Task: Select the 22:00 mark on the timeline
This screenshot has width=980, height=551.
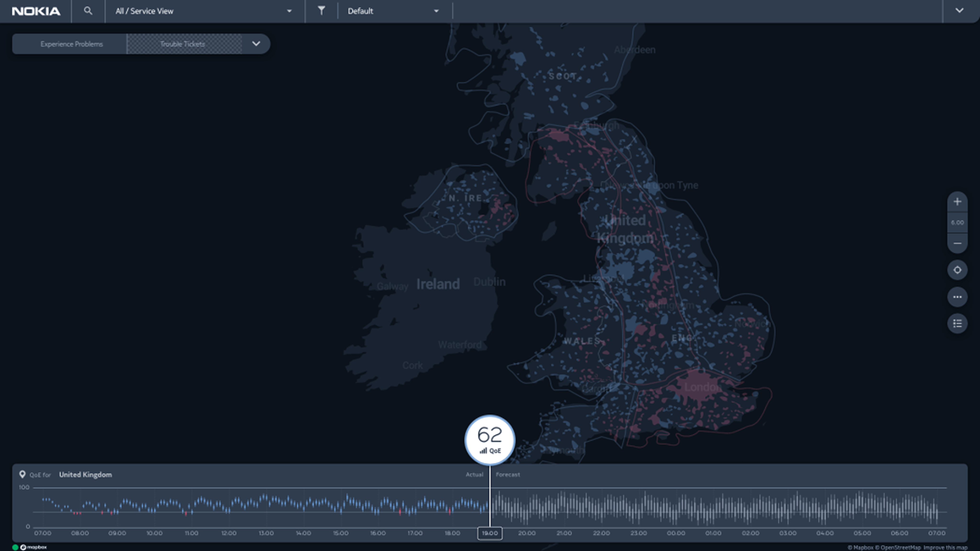Action: click(x=601, y=533)
